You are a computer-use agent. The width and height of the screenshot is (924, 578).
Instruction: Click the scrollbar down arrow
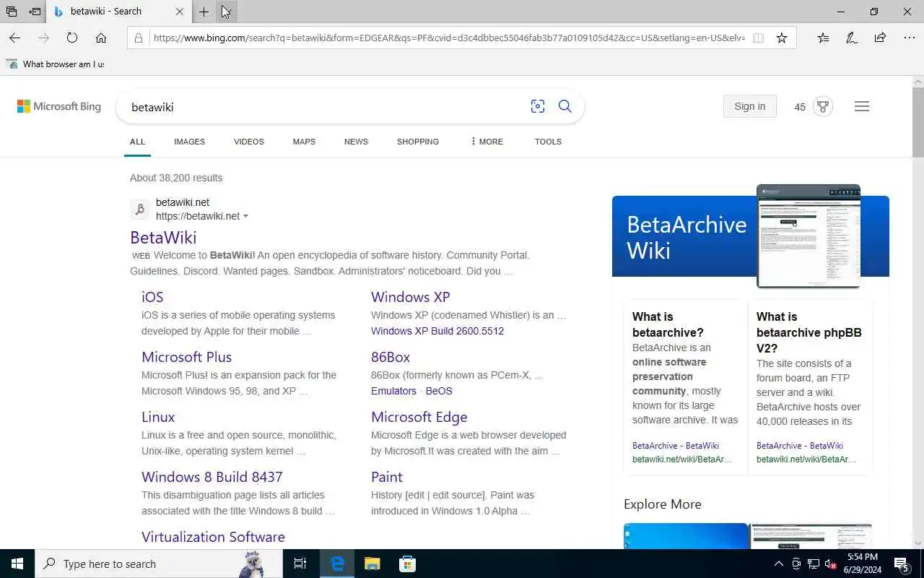click(918, 543)
